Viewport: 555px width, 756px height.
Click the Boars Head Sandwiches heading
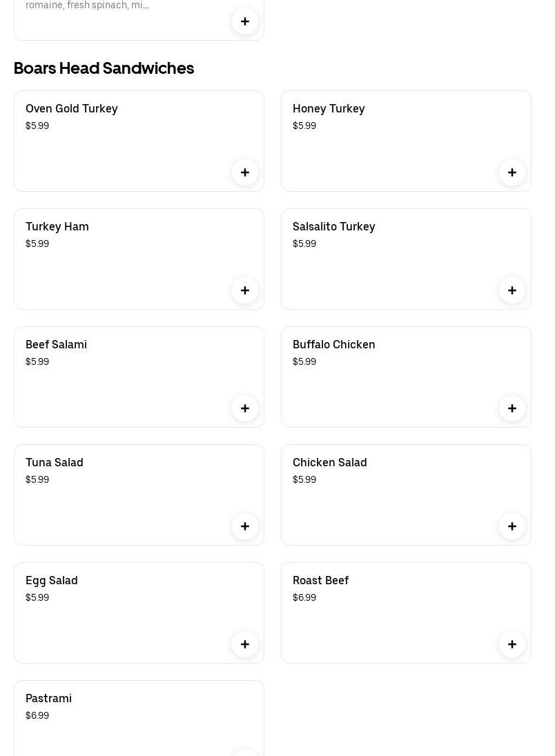pos(104,68)
